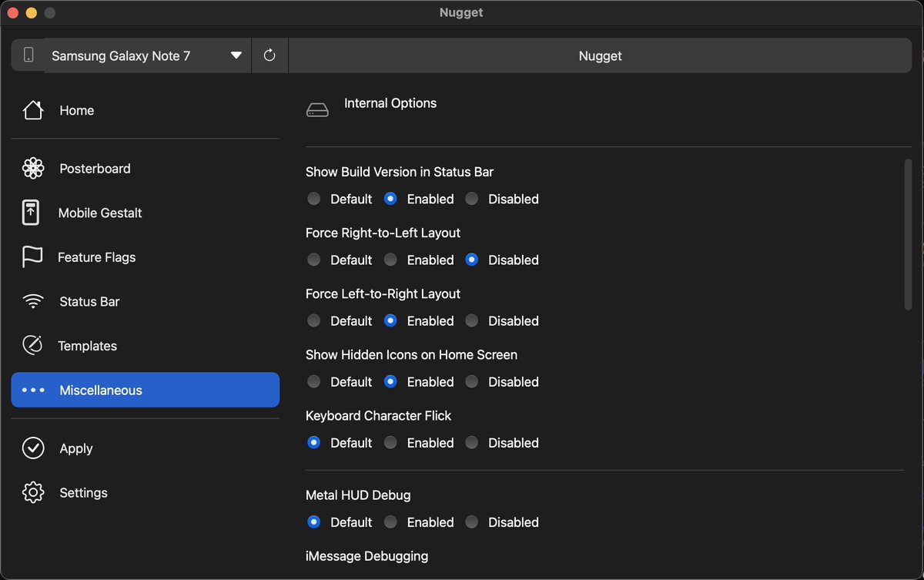Screen dimensions: 924x580
Task: Click the iMessage Debugging label
Action: click(x=367, y=556)
